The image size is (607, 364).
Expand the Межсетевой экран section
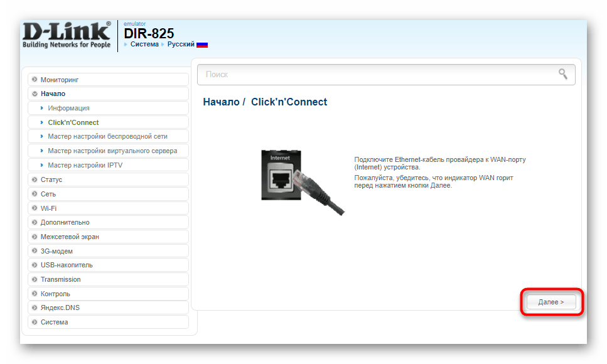coord(70,237)
